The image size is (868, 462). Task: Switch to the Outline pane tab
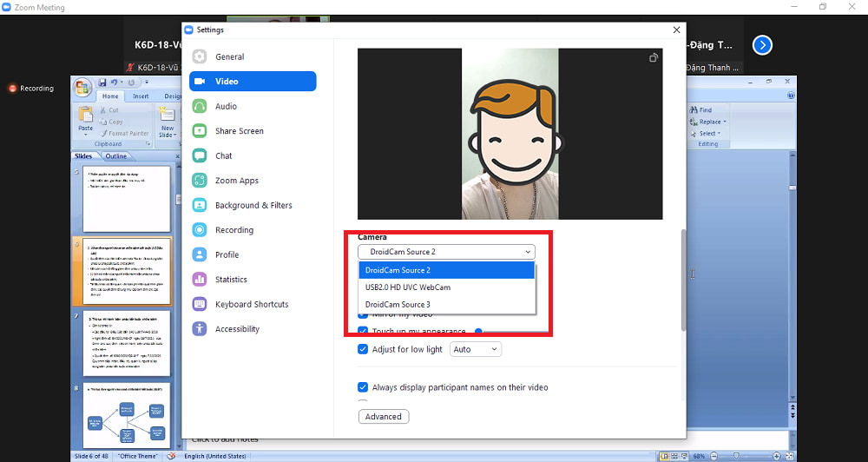click(116, 157)
